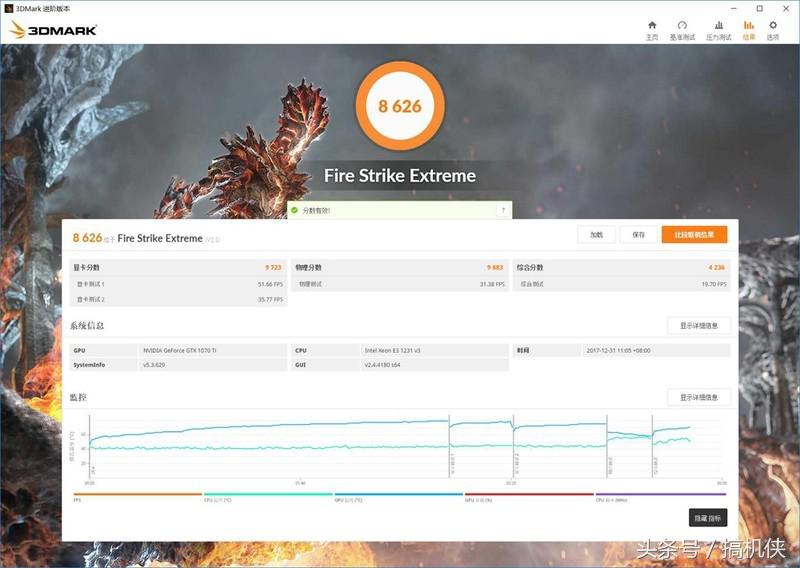Click the Save (保存) button
The image size is (800, 568).
point(638,235)
